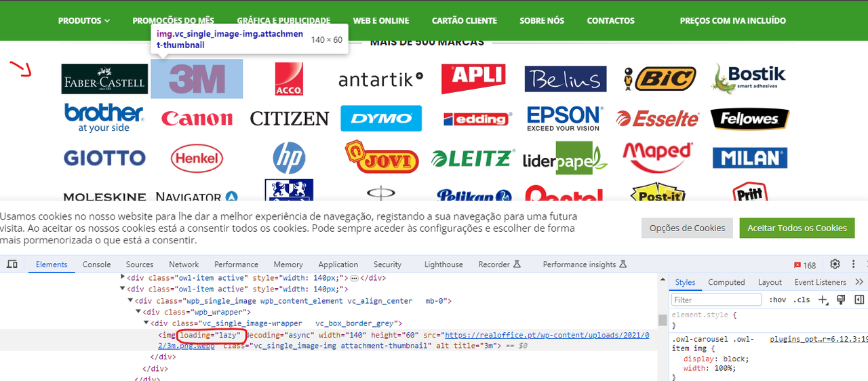Select the Event Listeners sidebar tab

[820, 282]
